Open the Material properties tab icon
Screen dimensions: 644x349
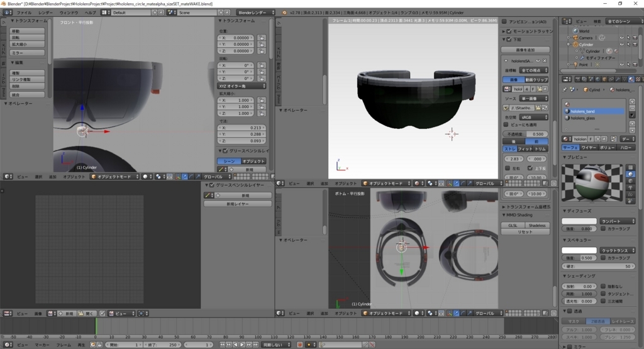point(631,79)
